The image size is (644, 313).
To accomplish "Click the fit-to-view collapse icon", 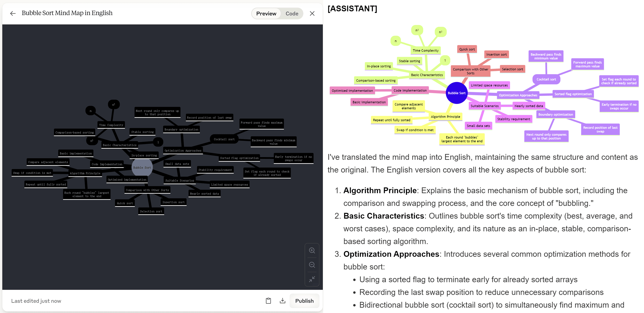I will pos(312,279).
